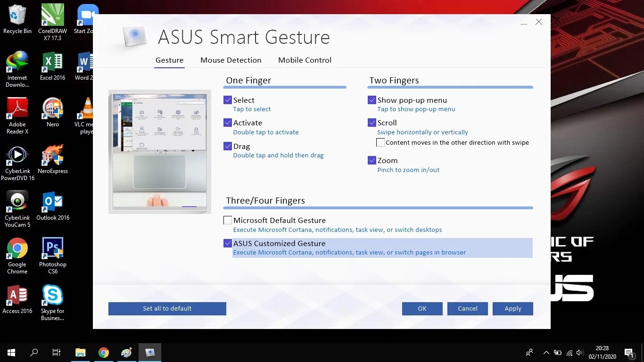Click 'Tap to show pop-up menu' text
The height and width of the screenshot is (362, 644).
point(416,109)
